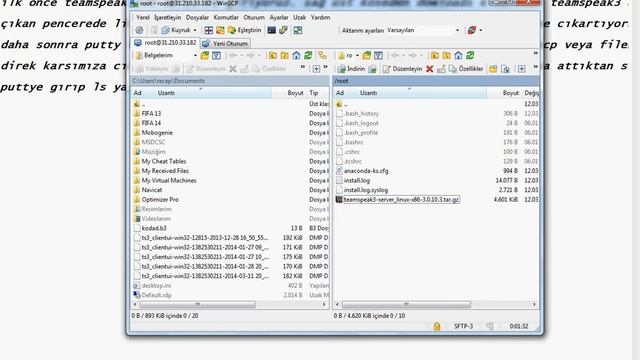Open the Belgelerim directory dropdown
Screen dimensions: 640x360
point(195,56)
